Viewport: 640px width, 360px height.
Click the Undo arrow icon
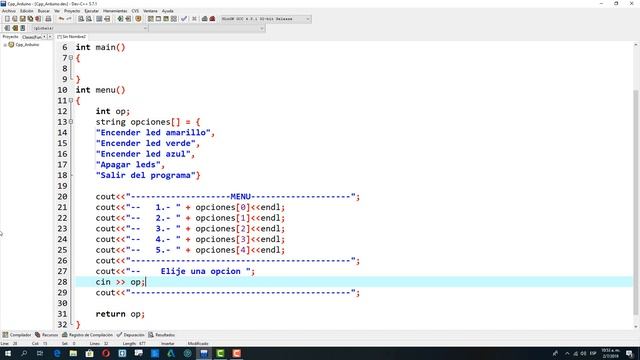(x=61, y=19)
